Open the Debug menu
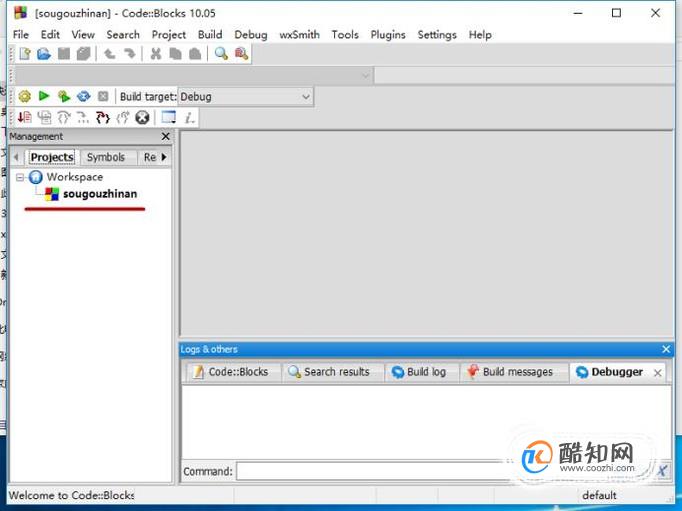The width and height of the screenshot is (682, 511). point(251,34)
